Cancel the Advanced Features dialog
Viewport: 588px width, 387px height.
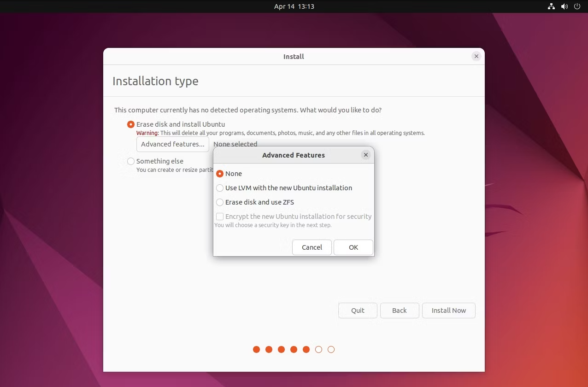click(x=312, y=247)
